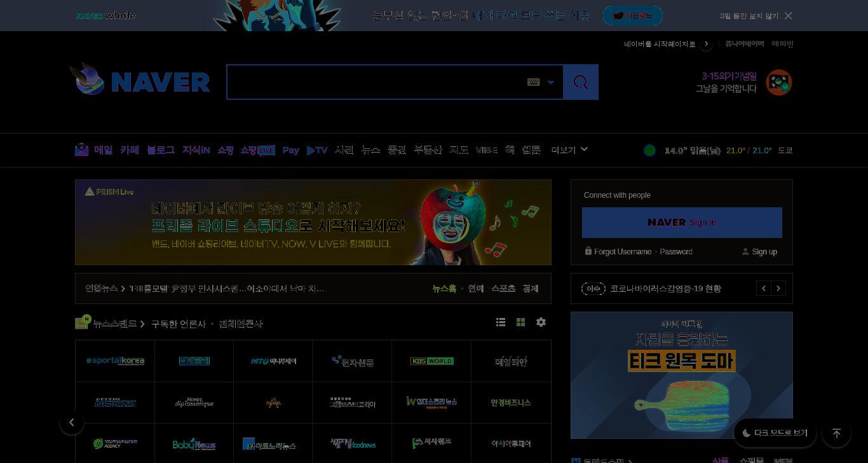Open 카페 from the navigation bar
868x463 pixels.
click(x=130, y=150)
